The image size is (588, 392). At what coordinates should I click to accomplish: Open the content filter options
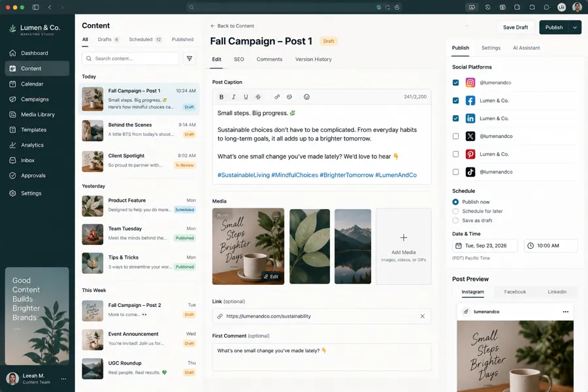coord(189,59)
